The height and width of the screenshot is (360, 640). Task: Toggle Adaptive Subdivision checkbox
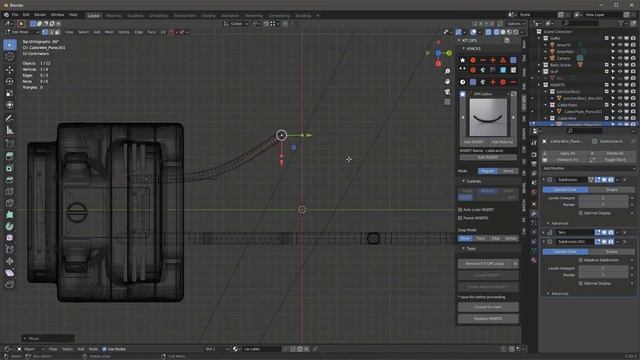(x=580, y=260)
